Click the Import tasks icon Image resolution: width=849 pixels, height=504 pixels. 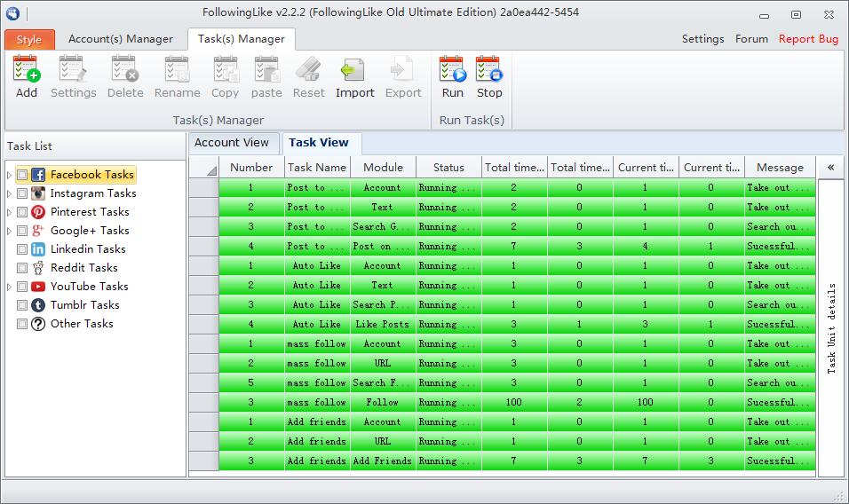coord(353,70)
